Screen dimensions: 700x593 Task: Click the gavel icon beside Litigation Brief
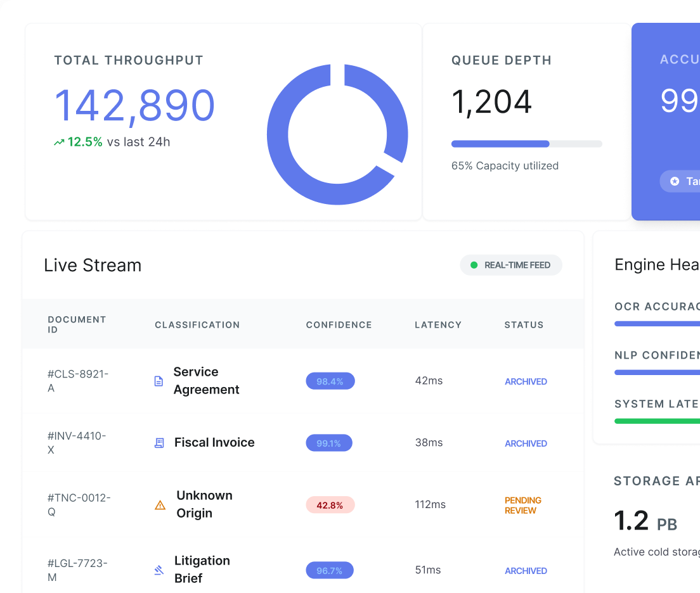tap(159, 570)
